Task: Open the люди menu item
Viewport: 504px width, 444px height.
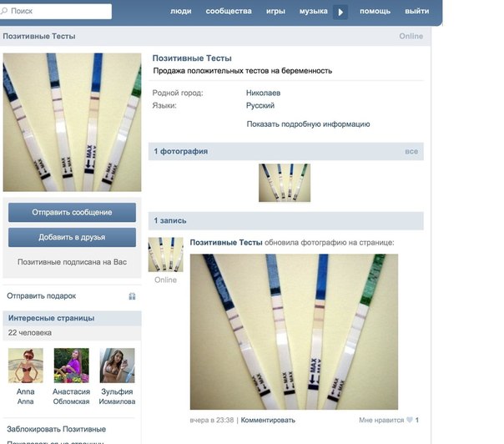Action: coord(180,11)
